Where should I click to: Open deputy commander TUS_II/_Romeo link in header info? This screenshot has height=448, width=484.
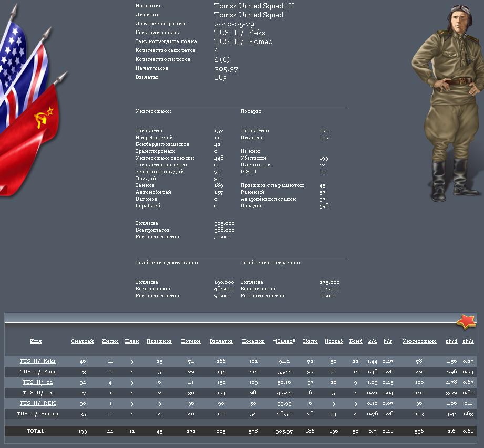click(243, 41)
